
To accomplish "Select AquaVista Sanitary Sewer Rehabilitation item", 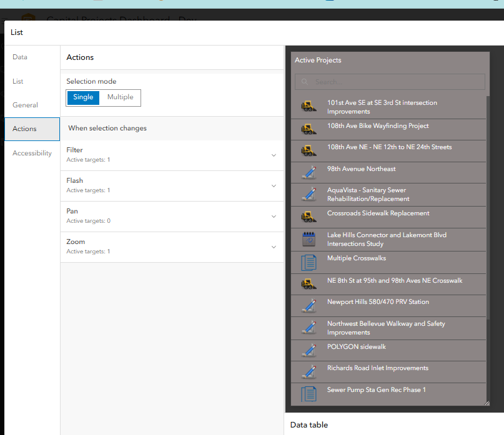I will tap(388, 195).
